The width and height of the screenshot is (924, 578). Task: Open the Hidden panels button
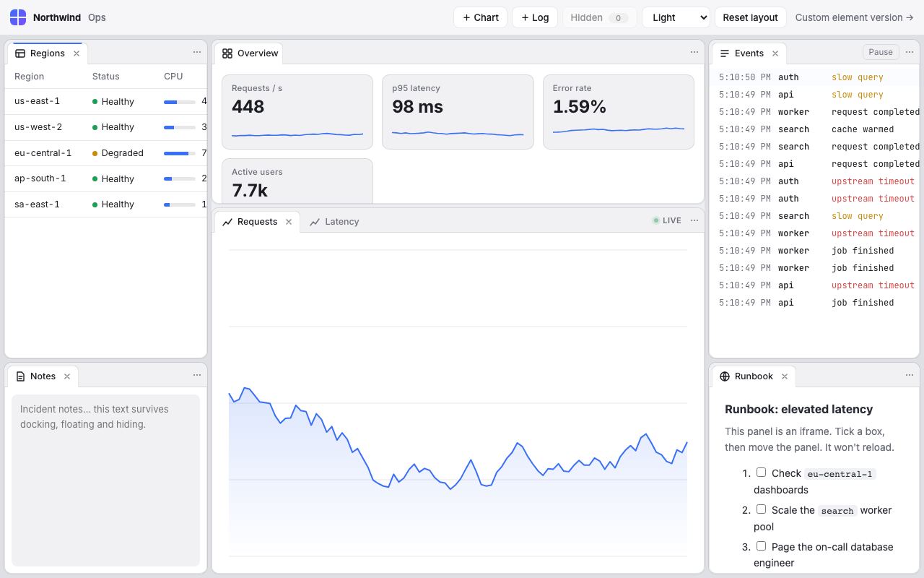(600, 17)
